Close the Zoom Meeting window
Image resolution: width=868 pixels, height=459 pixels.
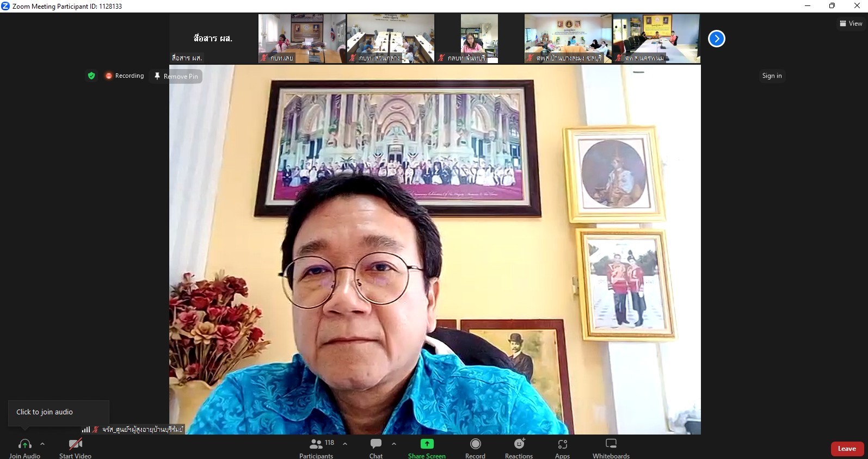(x=857, y=6)
